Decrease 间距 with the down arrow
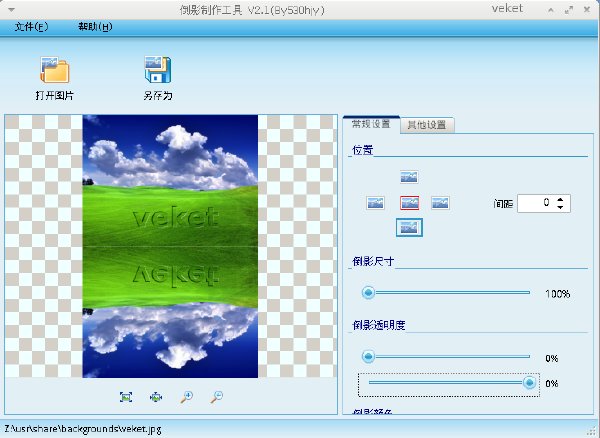The height and width of the screenshot is (438, 600). [560, 207]
